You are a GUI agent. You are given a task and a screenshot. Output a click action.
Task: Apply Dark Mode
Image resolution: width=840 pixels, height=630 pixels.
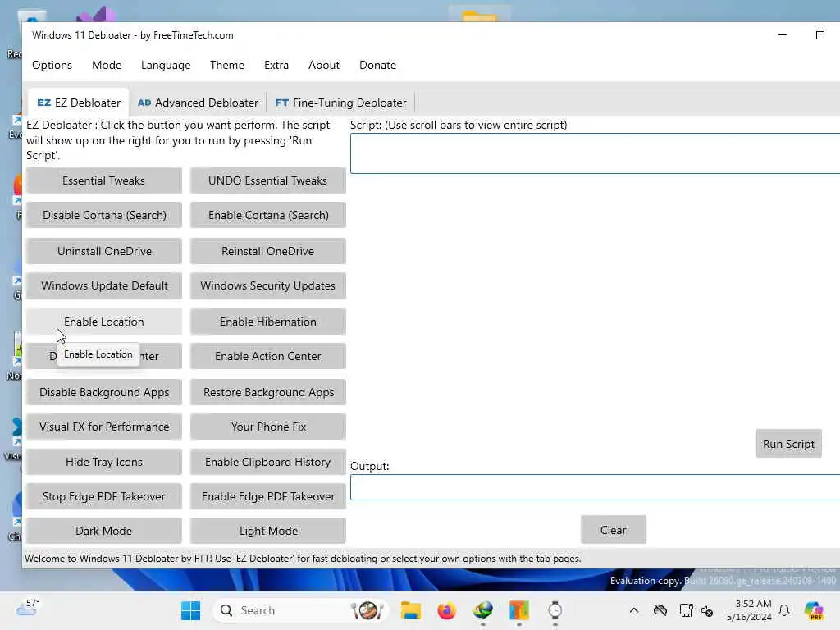pos(104,531)
